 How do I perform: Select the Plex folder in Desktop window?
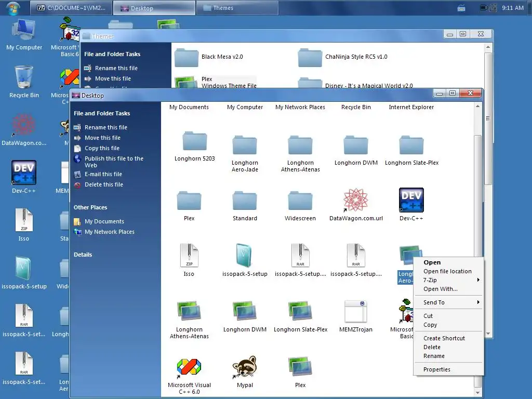(189, 201)
